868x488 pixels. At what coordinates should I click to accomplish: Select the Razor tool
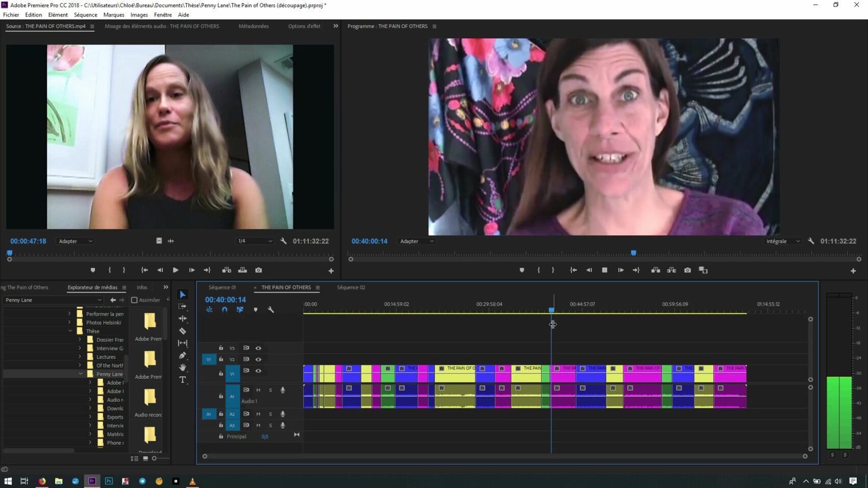click(182, 331)
